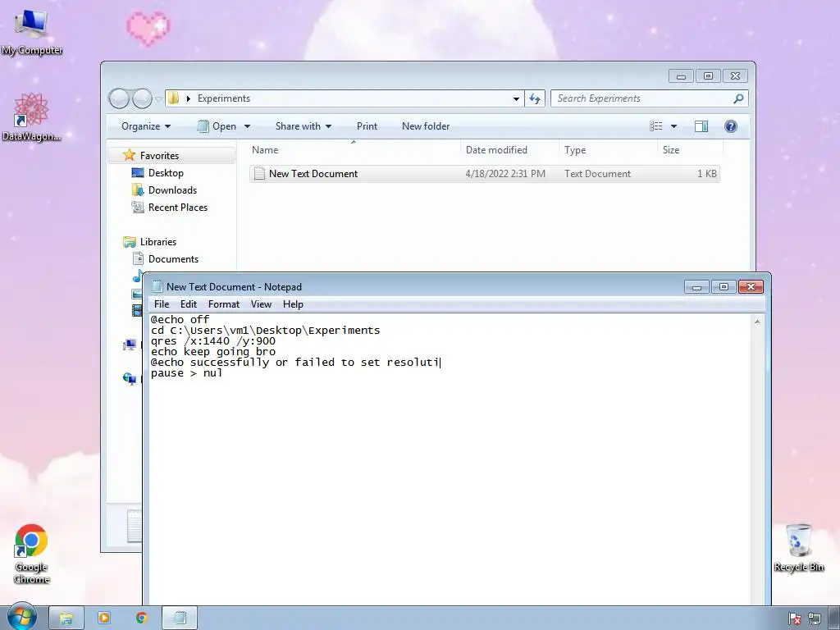Click the folder icon in address bar
Viewport: 840px width, 630px height.
(x=174, y=98)
